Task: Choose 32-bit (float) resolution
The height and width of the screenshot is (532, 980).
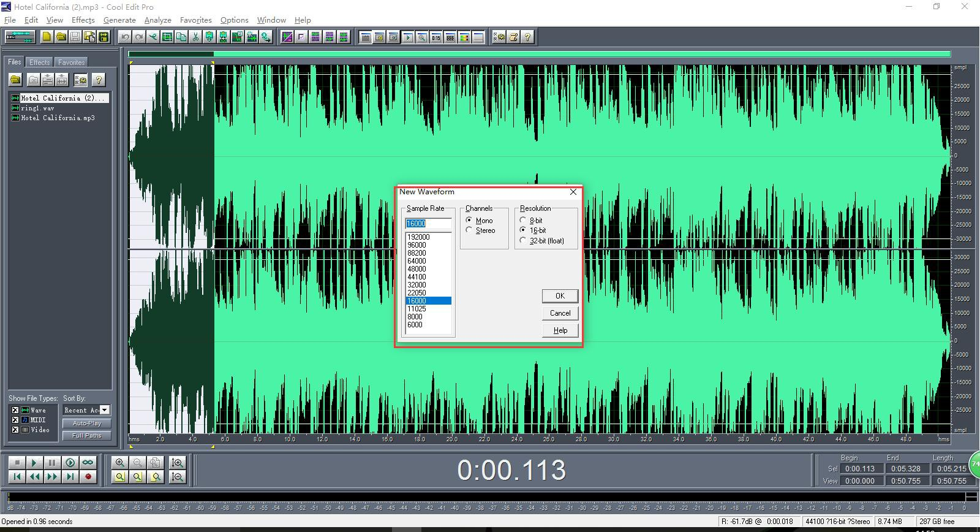Action: [522, 241]
